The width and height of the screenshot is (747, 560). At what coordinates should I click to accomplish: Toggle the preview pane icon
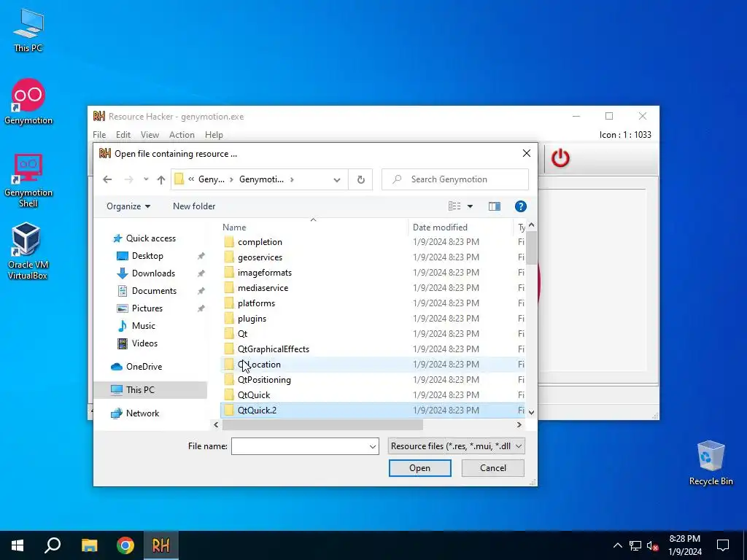point(495,206)
